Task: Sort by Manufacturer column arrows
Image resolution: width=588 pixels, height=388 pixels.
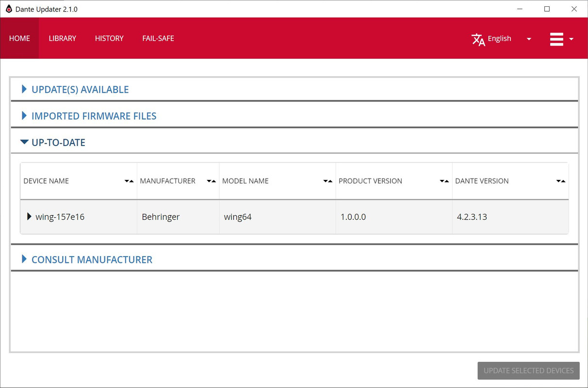Action: (x=211, y=181)
